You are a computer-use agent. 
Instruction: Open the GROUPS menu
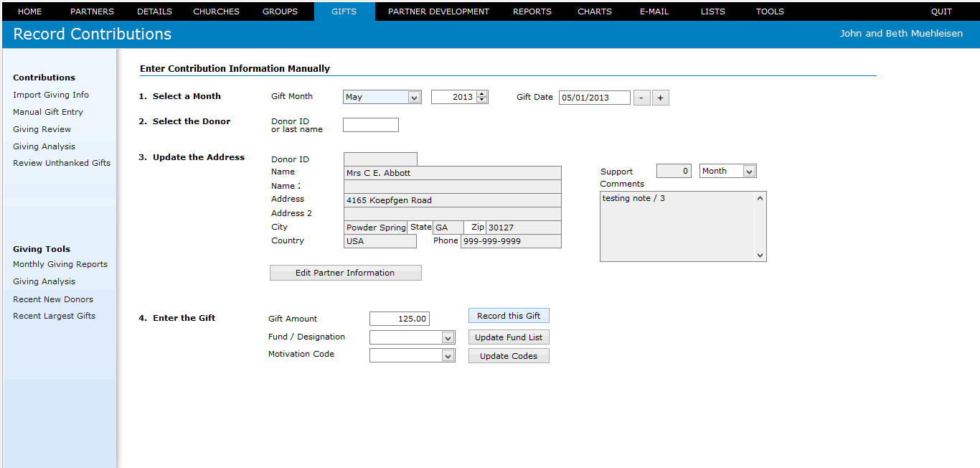click(x=280, y=11)
